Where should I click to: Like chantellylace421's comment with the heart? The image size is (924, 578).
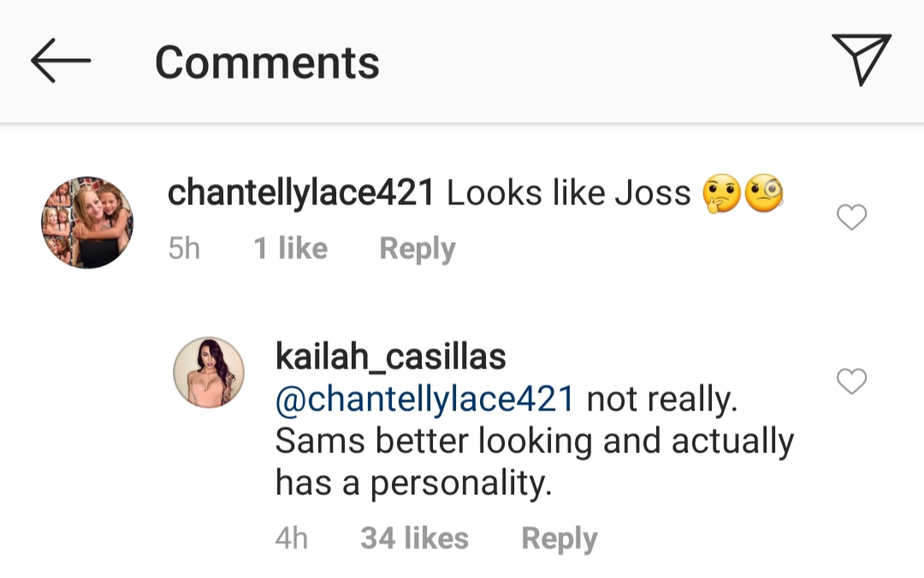pyautogui.click(x=851, y=218)
